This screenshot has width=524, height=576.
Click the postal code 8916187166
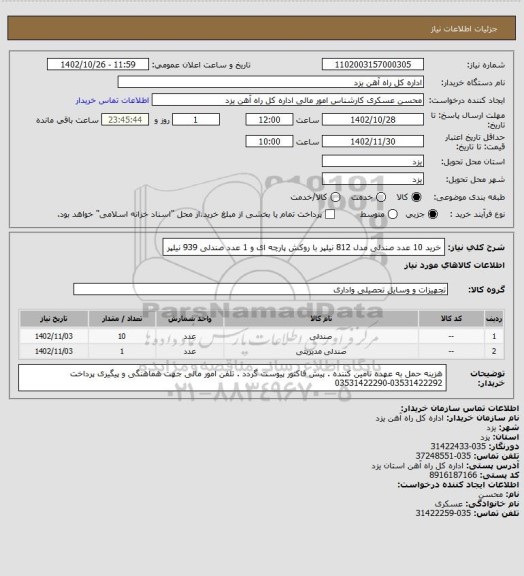453,475
